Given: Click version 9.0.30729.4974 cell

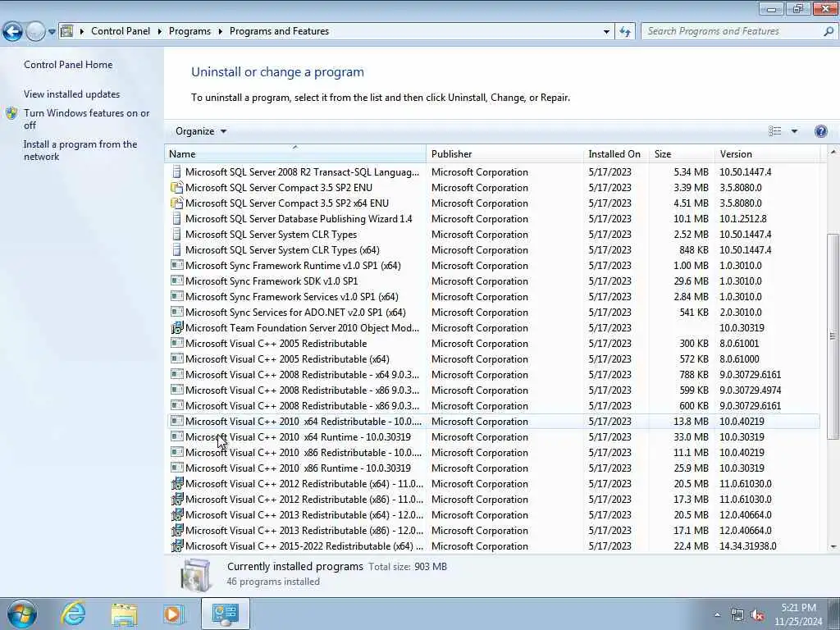Looking at the screenshot, I should click(x=750, y=390).
